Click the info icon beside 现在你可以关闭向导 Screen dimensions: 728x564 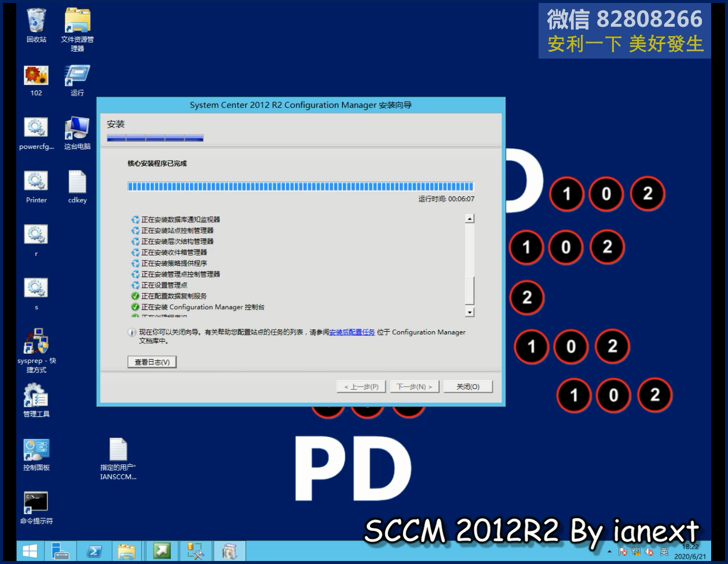tap(132, 333)
